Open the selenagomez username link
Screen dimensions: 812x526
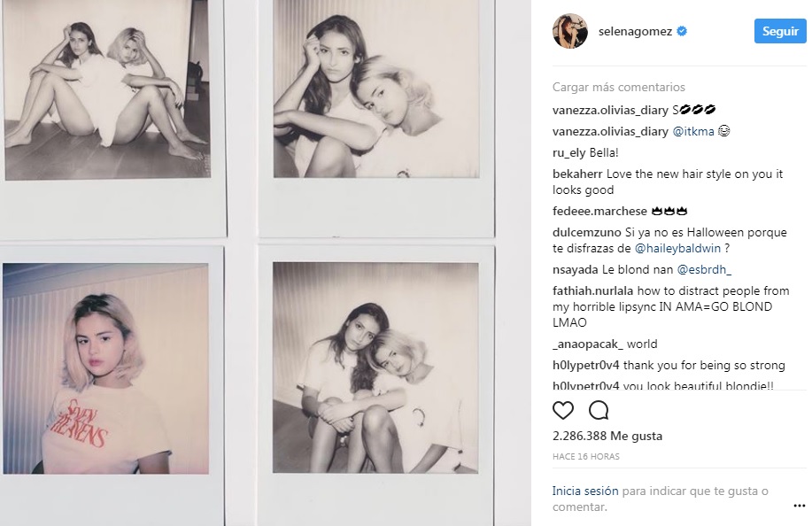635,32
